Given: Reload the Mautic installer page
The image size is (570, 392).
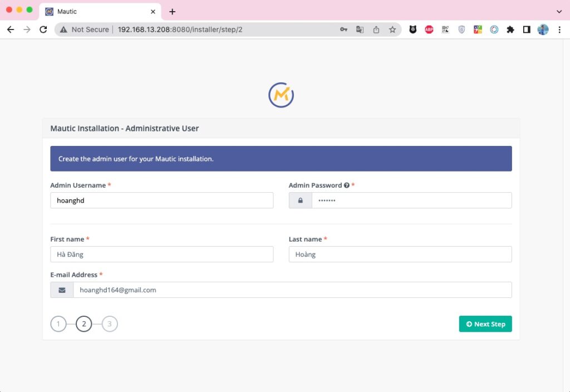Looking at the screenshot, I should tap(43, 30).
